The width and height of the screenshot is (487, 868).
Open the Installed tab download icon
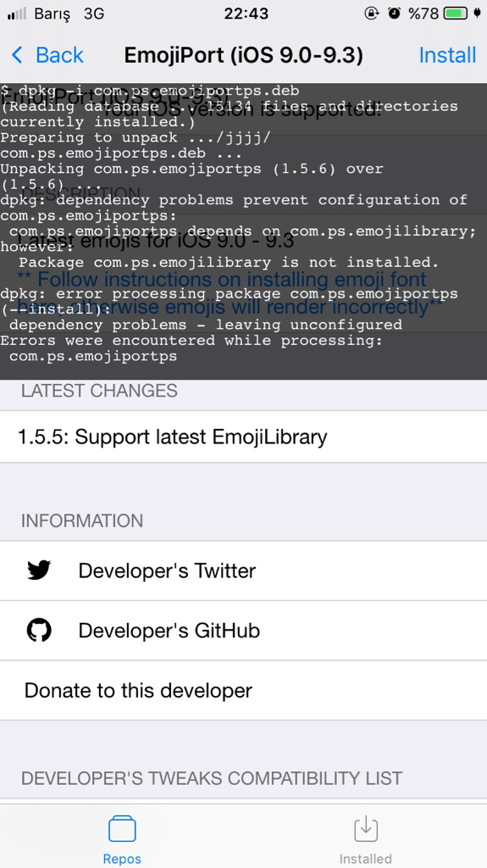click(365, 829)
